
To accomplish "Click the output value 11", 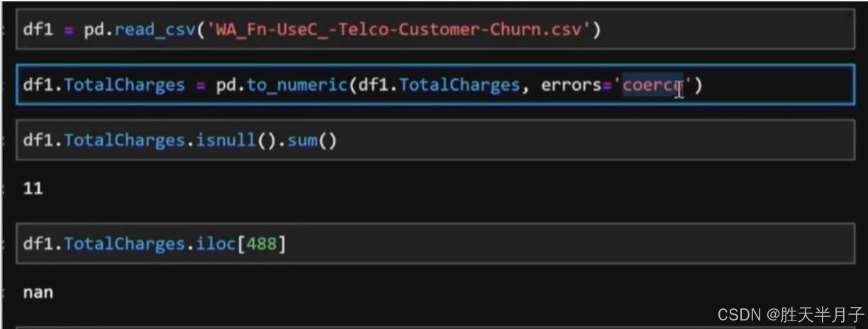I will (x=33, y=189).
